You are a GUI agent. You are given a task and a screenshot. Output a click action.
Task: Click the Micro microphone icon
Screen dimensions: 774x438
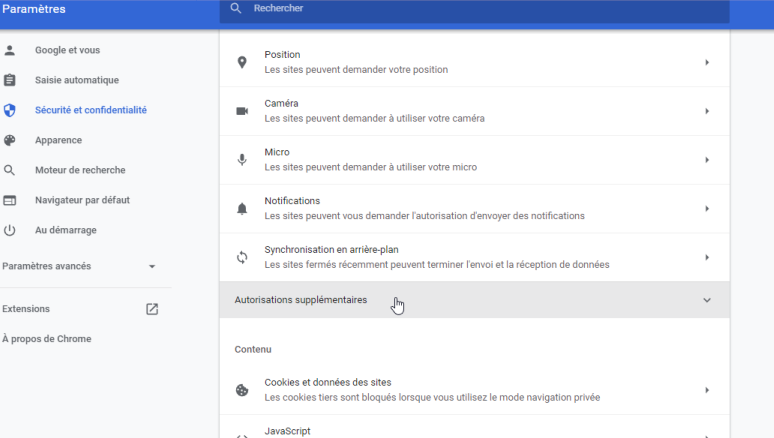241,160
